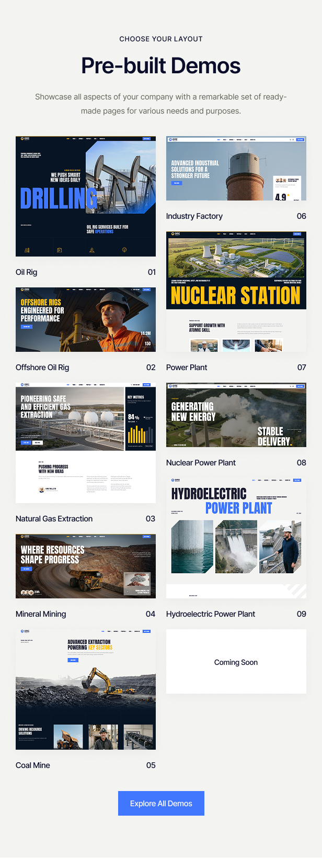322x868 pixels.
Task: Open the Mineral Mining title link
Action: point(41,614)
